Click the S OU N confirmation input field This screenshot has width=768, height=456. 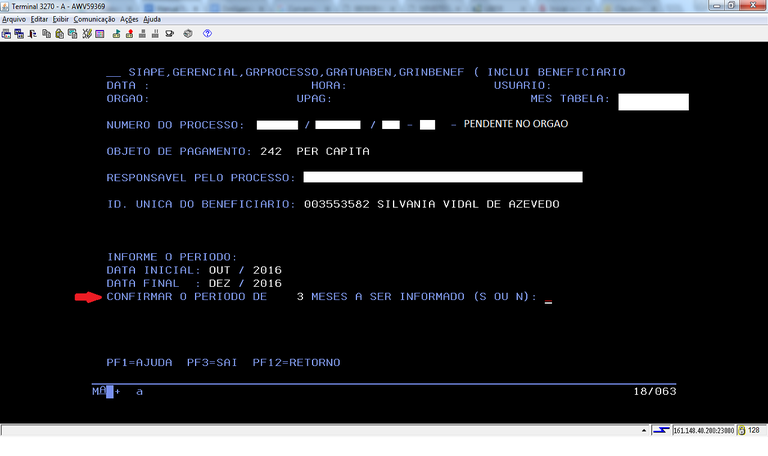point(548,297)
